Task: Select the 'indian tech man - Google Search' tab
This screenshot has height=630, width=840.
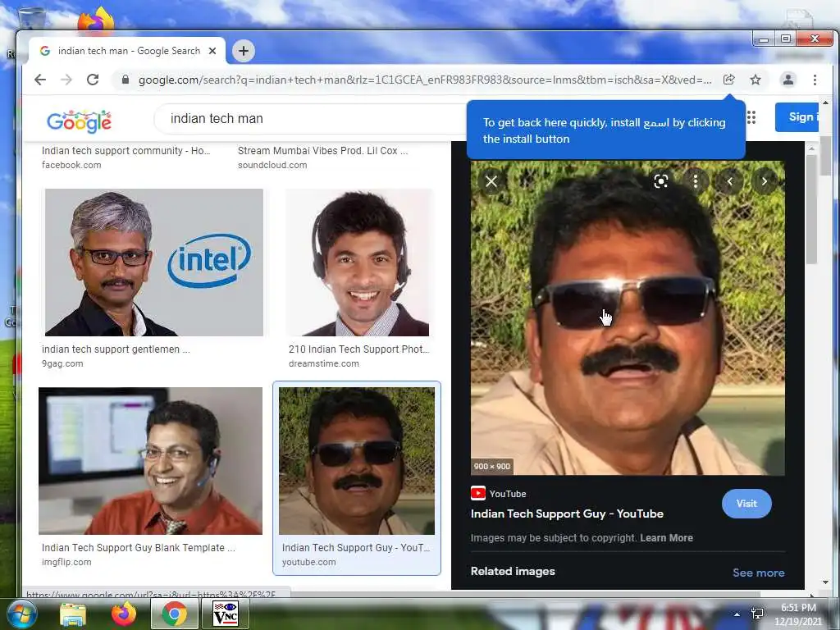Action: coord(127,51)
